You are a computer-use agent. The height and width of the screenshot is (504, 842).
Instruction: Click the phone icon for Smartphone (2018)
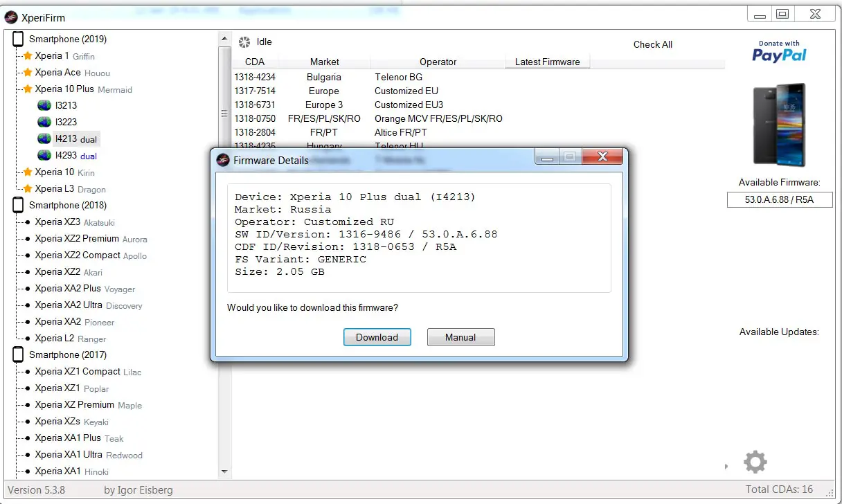coord(18,206)
